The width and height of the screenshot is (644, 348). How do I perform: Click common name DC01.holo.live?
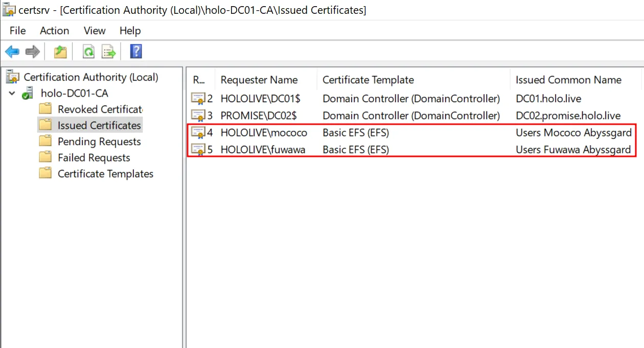[x=548, y=98]
